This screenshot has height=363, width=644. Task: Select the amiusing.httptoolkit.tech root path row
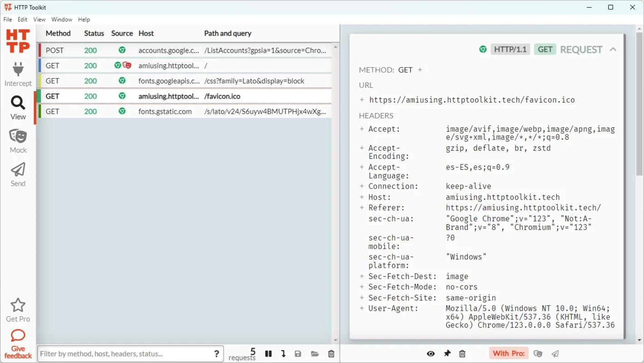pos(185,65)
